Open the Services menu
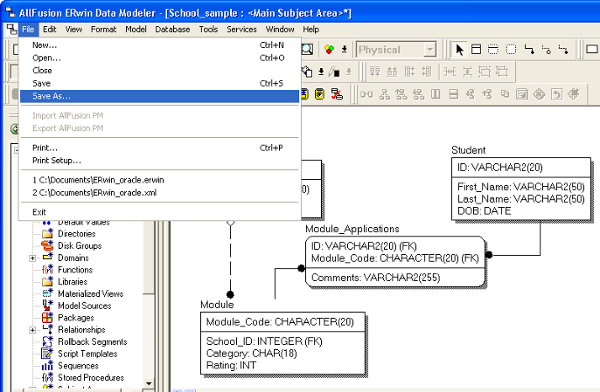 pos(241,29)
